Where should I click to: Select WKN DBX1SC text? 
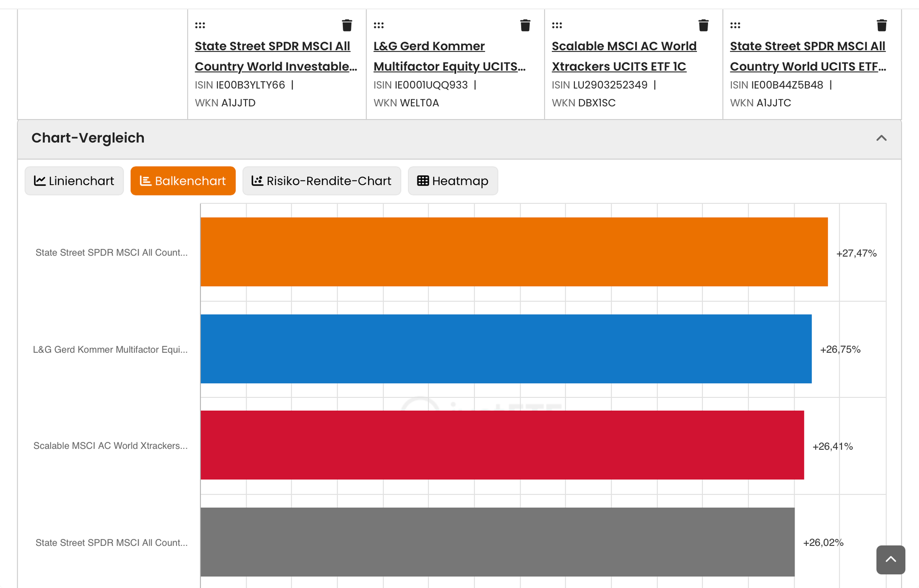(x=583, y=103)
